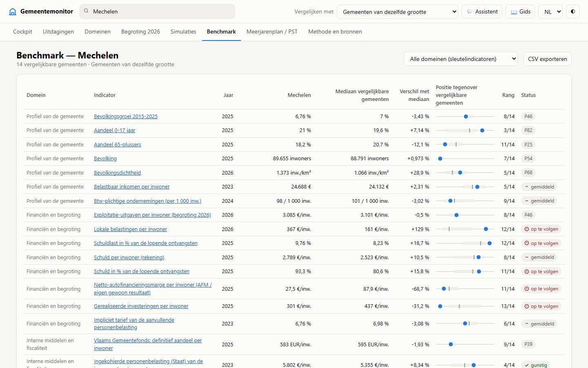
Task: Open the Methode en bronnen tab
Action: click(x=335, y=31)
